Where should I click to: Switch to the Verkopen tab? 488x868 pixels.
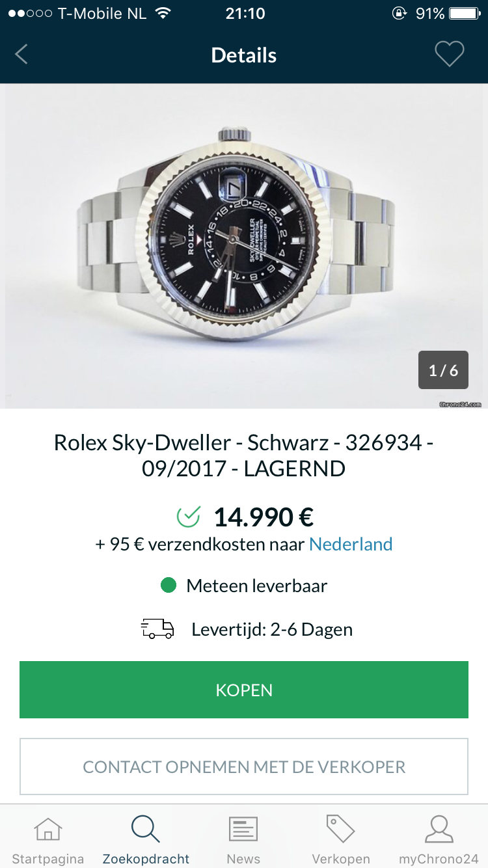click(341, 839)
